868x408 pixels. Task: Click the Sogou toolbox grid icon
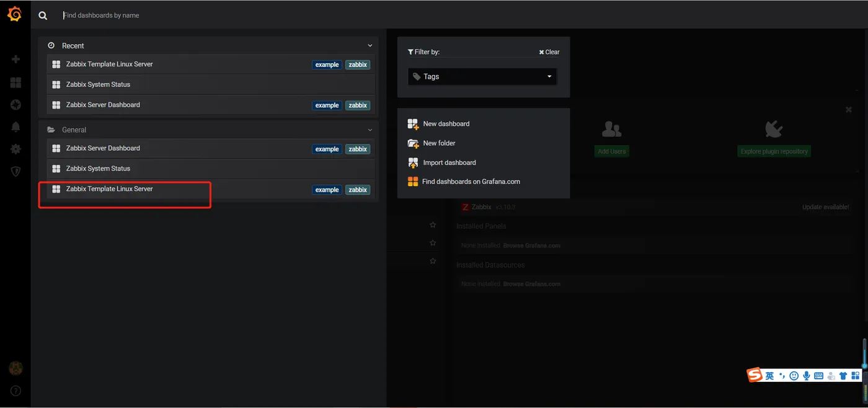[x=856, y=376]
